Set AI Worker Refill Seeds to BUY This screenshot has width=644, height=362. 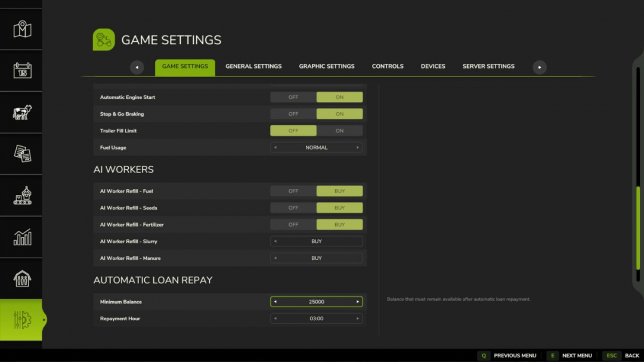340,208
